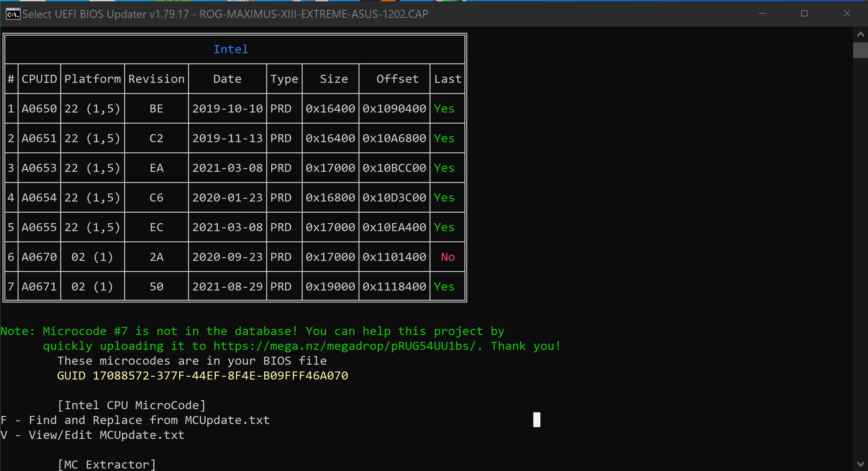
Task: Click the window title text ROG-MAXIMUS-XIII-EXTREME
Action: (313, 14)
